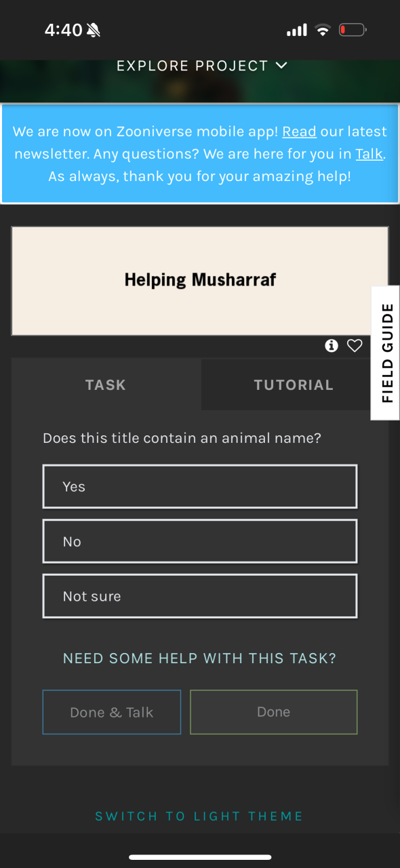Switch to light theme

pos(199,816)
